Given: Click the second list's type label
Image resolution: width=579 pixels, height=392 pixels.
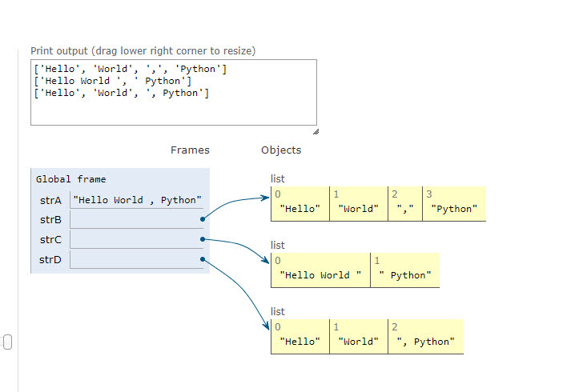Looking at the screenshot, I should tap(278, 246).
